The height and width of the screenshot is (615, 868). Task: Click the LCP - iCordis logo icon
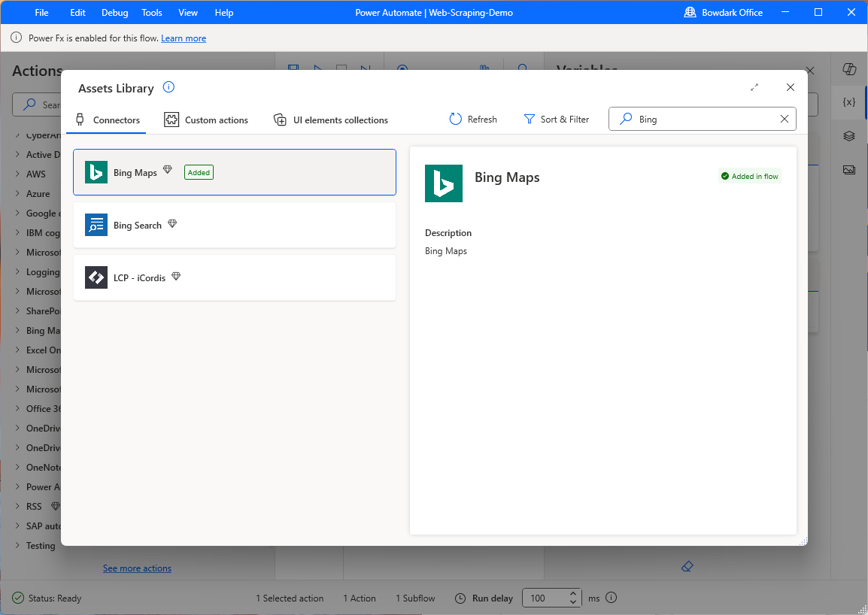96,277
